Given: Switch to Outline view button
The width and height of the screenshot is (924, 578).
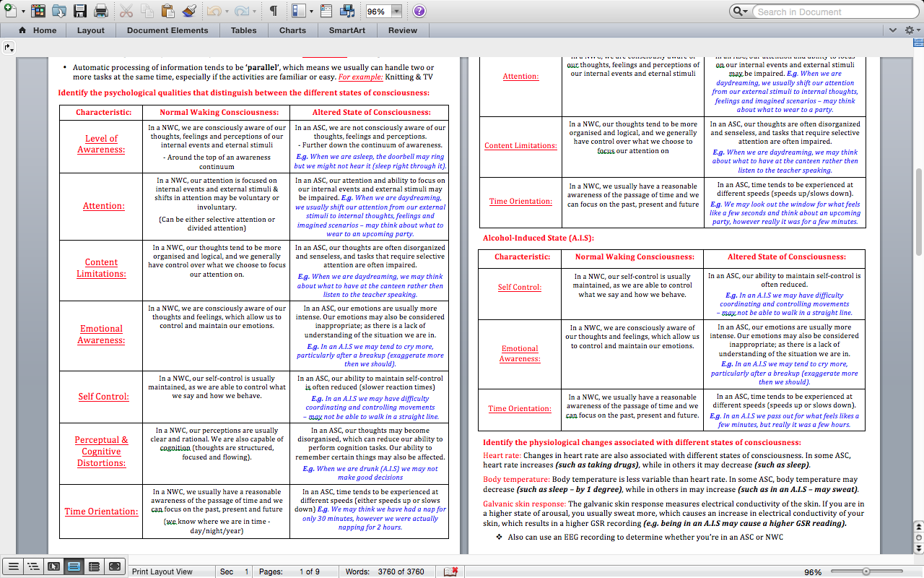Looking at the screenshot, I should point(32,566).
